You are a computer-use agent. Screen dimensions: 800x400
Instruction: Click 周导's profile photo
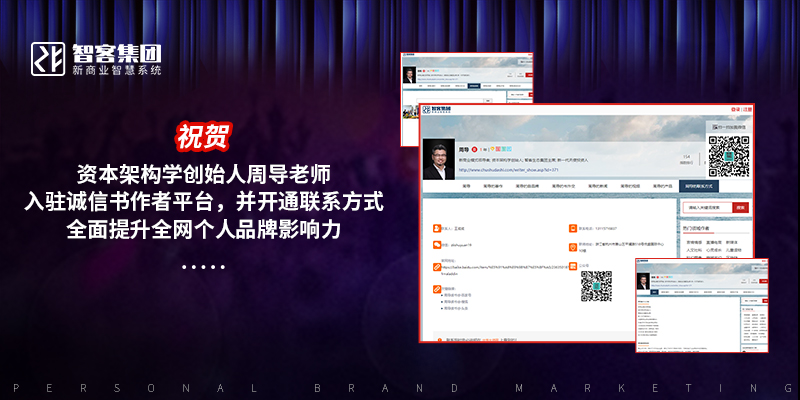(439, 158)
